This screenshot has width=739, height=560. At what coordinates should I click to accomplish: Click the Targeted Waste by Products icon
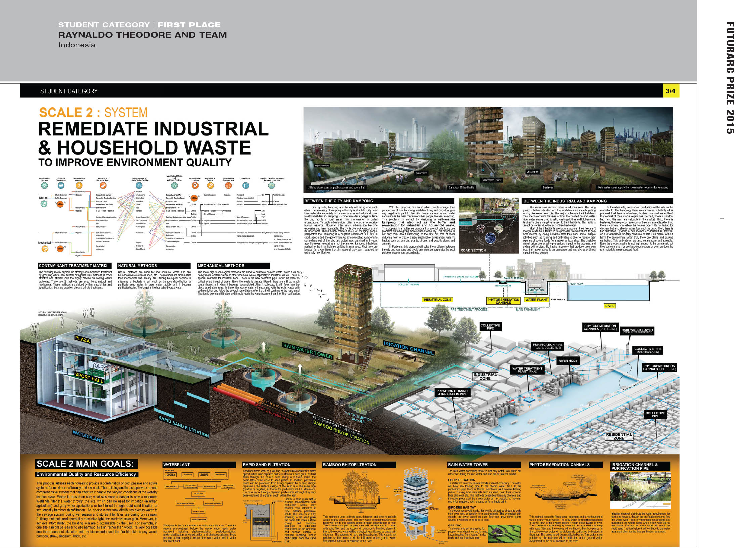click(x=271, y=185)
